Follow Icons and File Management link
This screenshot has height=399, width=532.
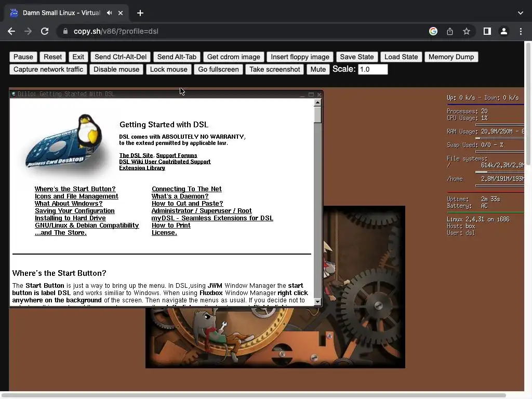click(x=76, y=196)
